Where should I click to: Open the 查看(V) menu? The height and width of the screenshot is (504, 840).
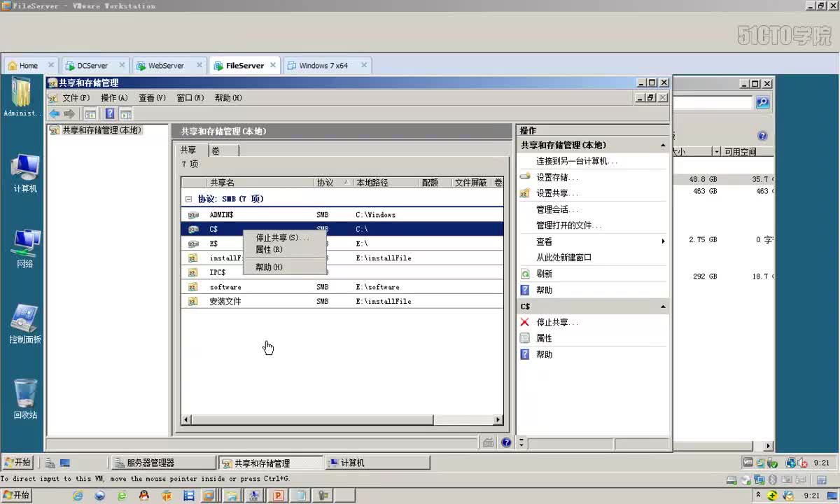click(152, 98)
